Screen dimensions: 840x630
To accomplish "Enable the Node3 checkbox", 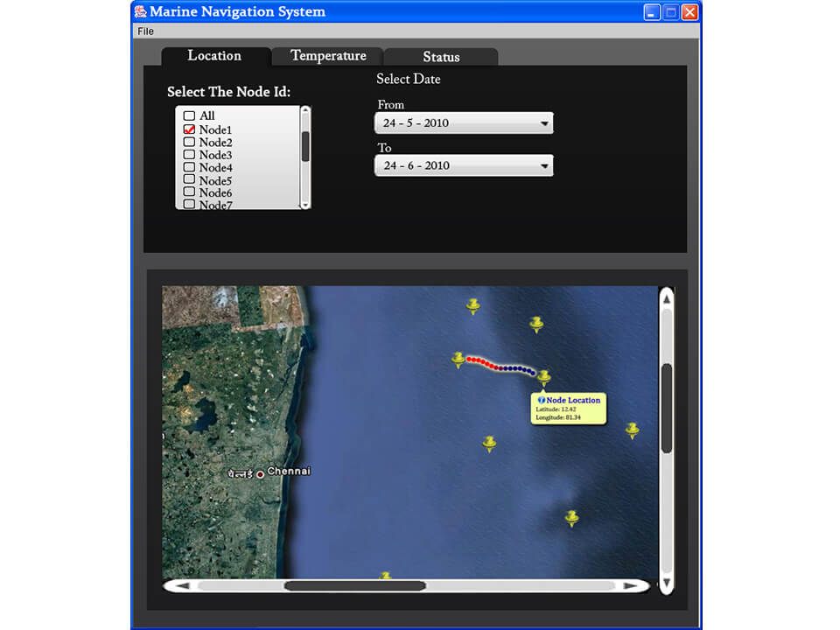I will point(189,155).
